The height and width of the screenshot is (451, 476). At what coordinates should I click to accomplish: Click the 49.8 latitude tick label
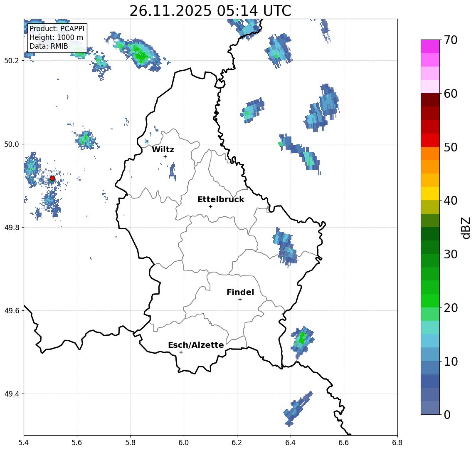pyautogui.click(x=12, y=228)
